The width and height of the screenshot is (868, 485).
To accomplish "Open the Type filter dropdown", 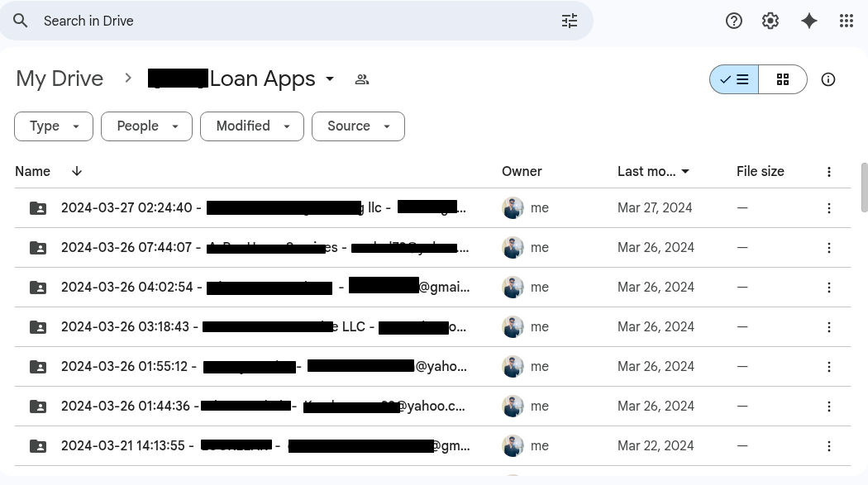I will click(54, 126).
